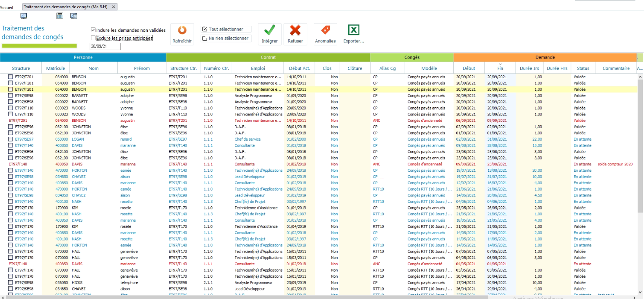Click the Numéro Ctr. column header
This screenshot has height=299, width=644.
[216, 68]
